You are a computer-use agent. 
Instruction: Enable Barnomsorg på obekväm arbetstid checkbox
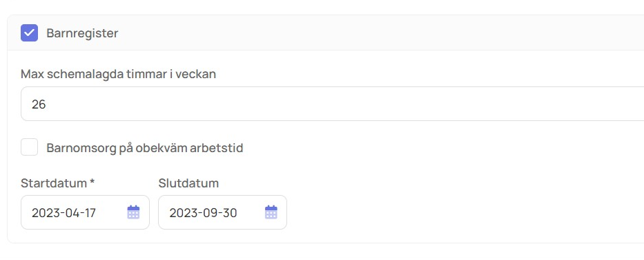tap(29, 147)
